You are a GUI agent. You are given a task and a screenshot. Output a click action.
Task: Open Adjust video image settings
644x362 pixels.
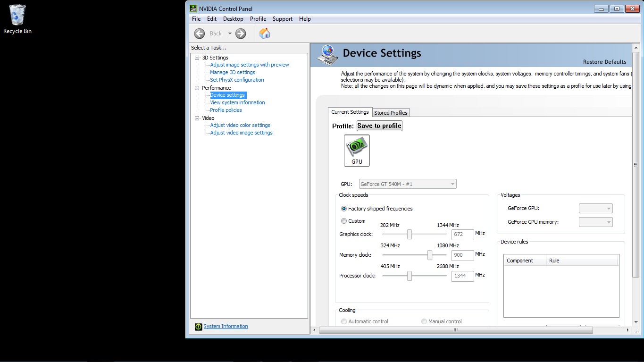click(x=241, y=133)
